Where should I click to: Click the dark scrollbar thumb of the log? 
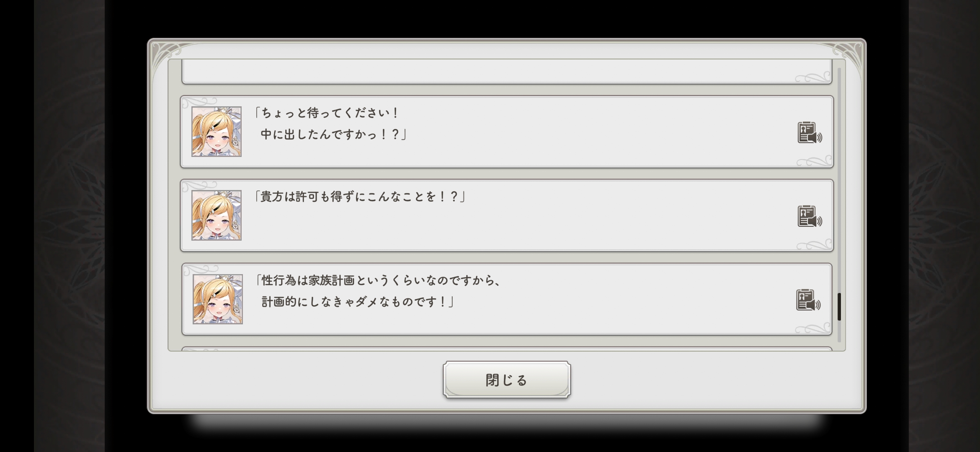pyautogui.click(x=839, y=307)
